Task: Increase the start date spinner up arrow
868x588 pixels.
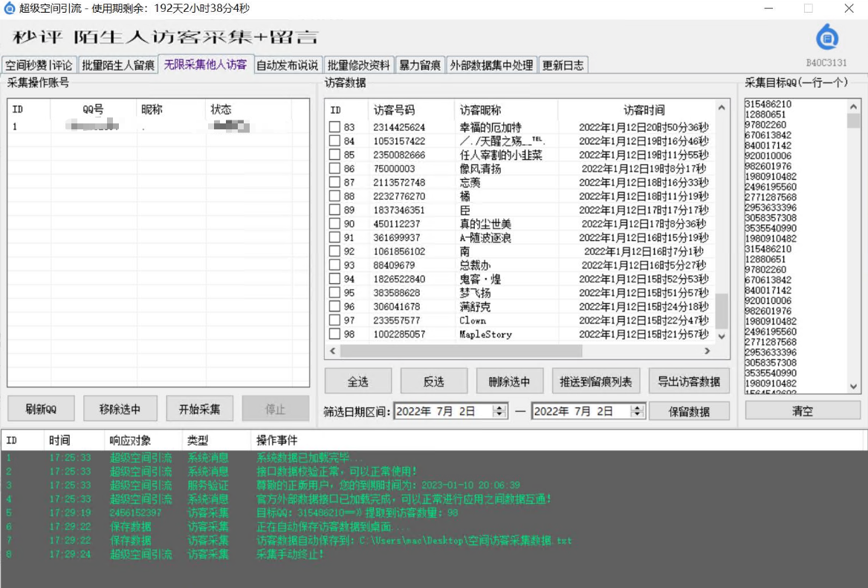Action: 499,407
